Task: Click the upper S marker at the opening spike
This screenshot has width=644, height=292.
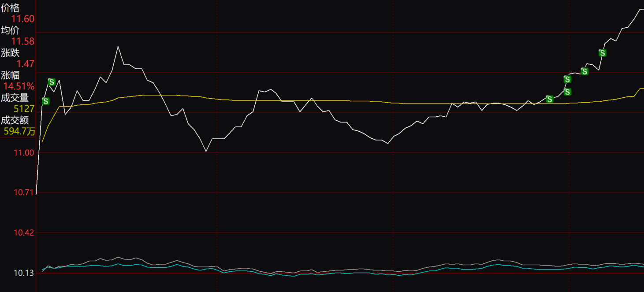Action: (x=52, y=82)
